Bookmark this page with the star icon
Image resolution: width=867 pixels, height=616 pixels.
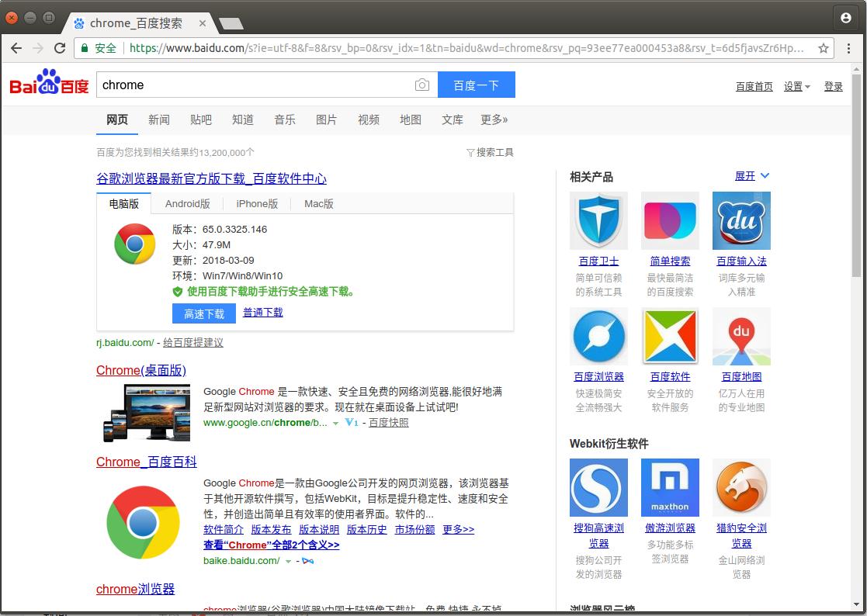825,47
